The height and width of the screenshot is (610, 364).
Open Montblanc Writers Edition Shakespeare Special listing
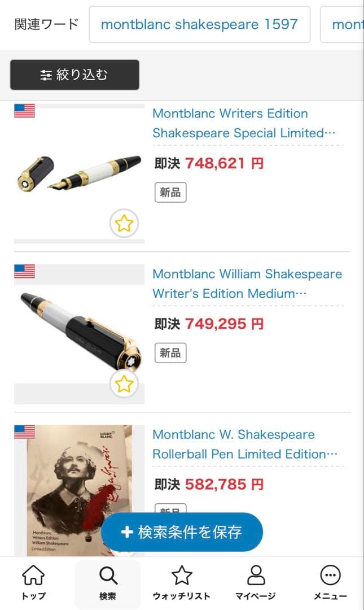pyautogui.click(x=237, y=123)
